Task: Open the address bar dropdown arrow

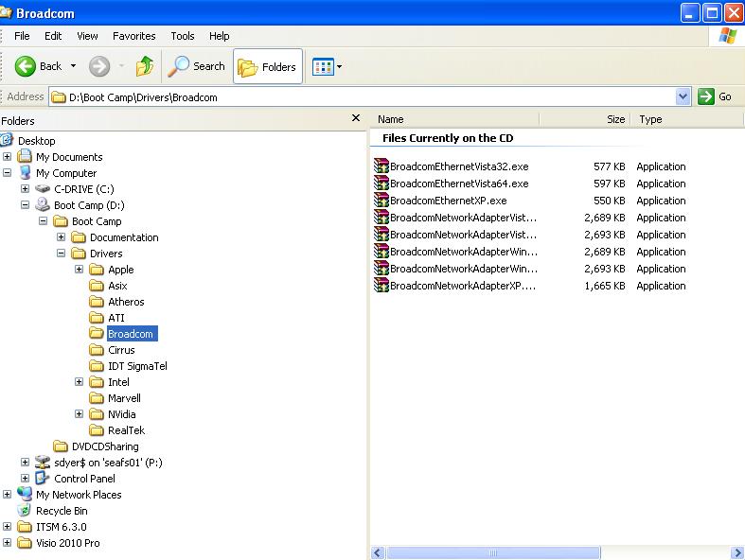Action: tap(683, 96)
